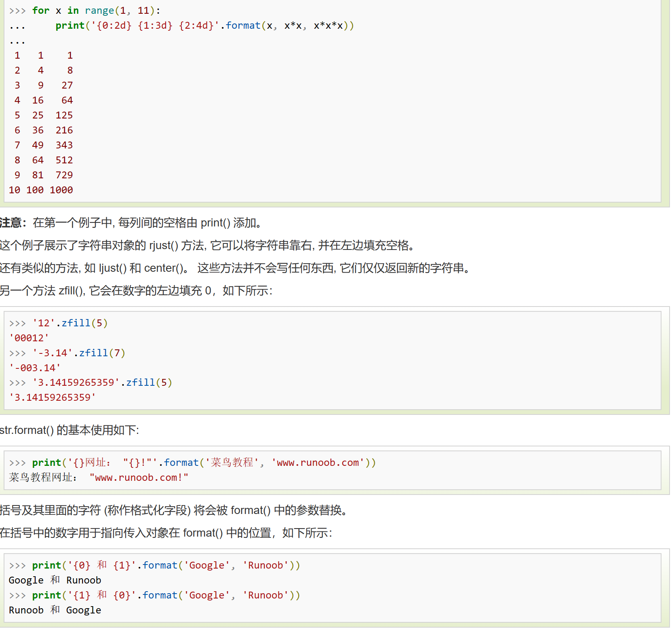Click output line 'Runoob 和 Google'

[x=55, y=610]
